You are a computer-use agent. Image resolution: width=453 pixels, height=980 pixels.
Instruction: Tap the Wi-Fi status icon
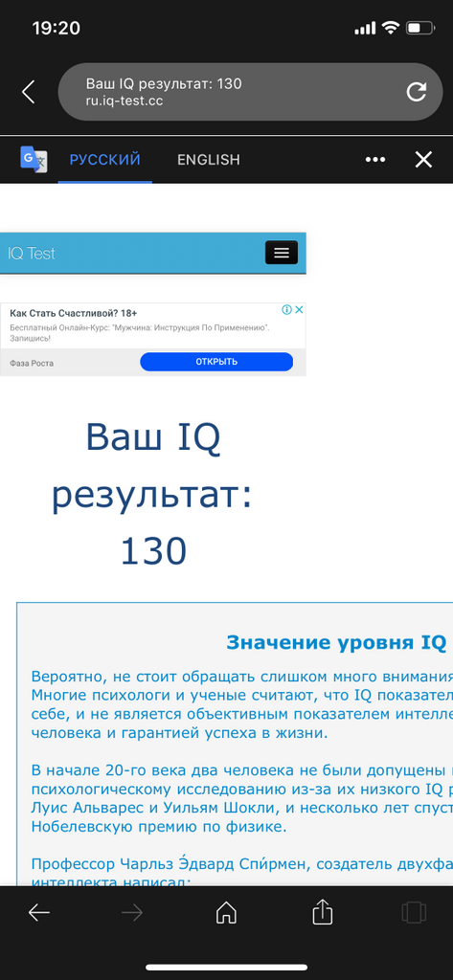tap(391, 28)
